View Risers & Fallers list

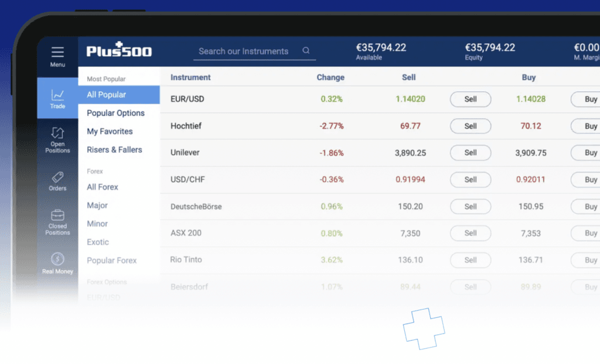(x=114, y=150)
